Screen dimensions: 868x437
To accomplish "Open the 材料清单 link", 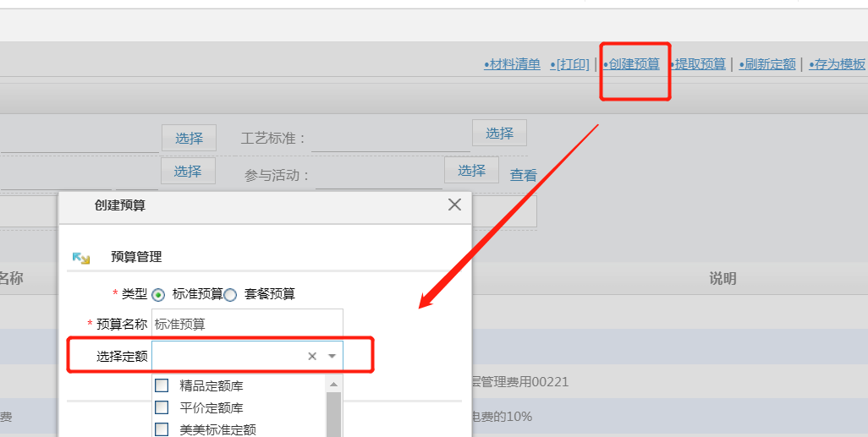I will [513, 64].
